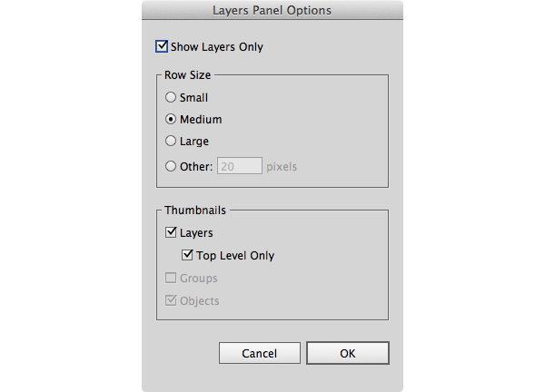The height and width of the screenshot is (392, 545).
Task: Click the disabled Objects checkbox
Action: click(171, 300)
